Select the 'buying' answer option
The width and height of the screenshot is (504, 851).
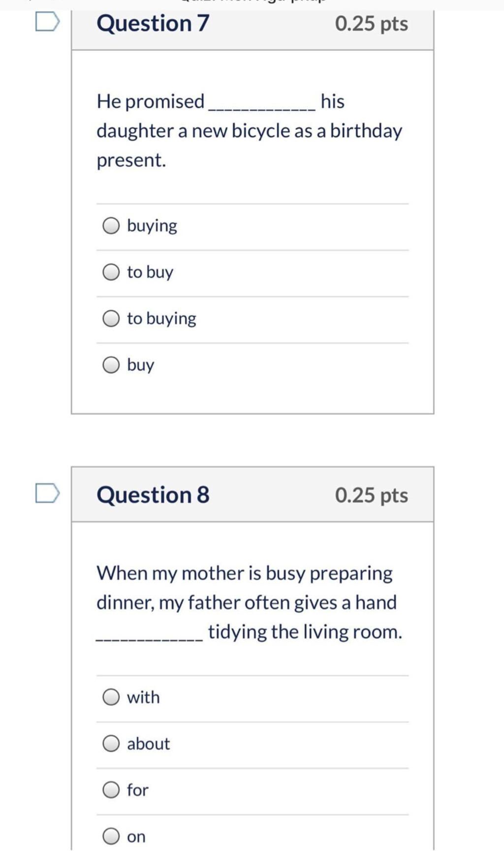pos(111,226)
